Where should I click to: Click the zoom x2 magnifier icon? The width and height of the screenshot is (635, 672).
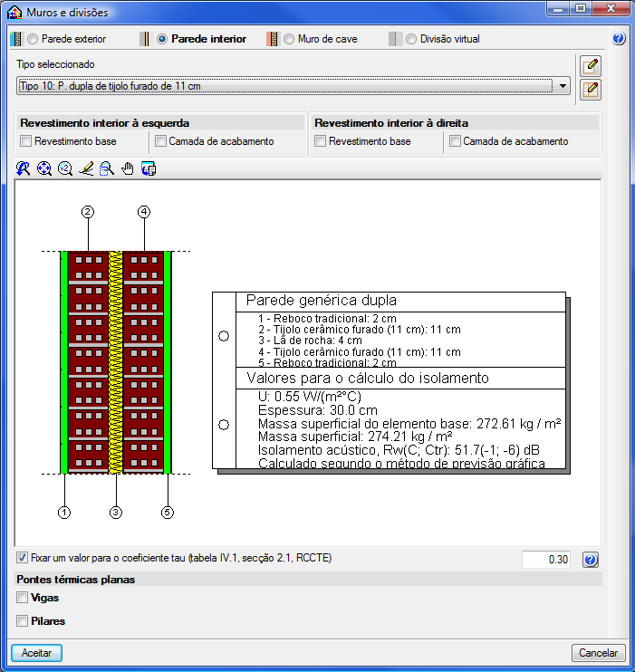[65, 168]
